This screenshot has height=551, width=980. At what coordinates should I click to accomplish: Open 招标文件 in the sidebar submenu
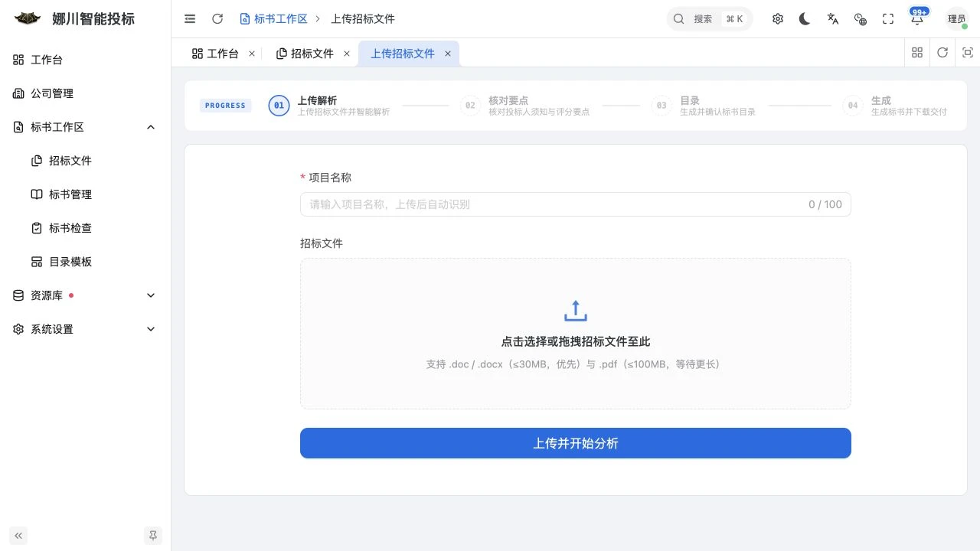86,161
